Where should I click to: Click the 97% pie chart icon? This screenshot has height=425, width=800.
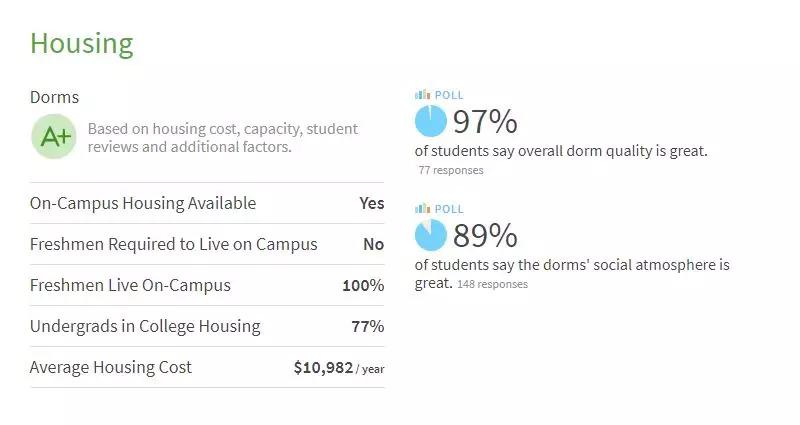[430, 121]
